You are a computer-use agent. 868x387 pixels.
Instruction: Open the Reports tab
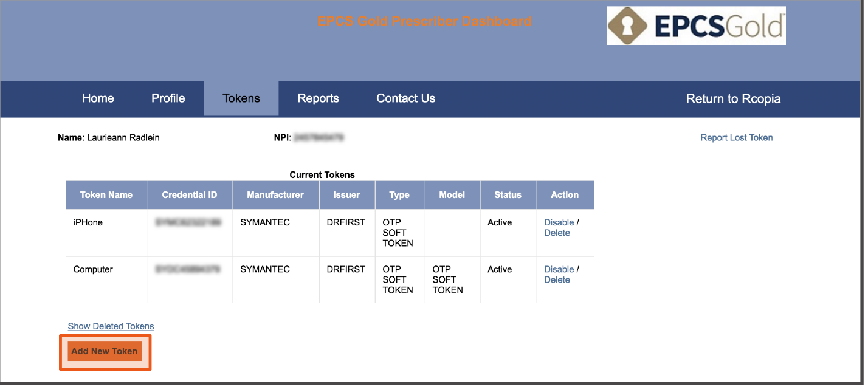pos(318,98)
